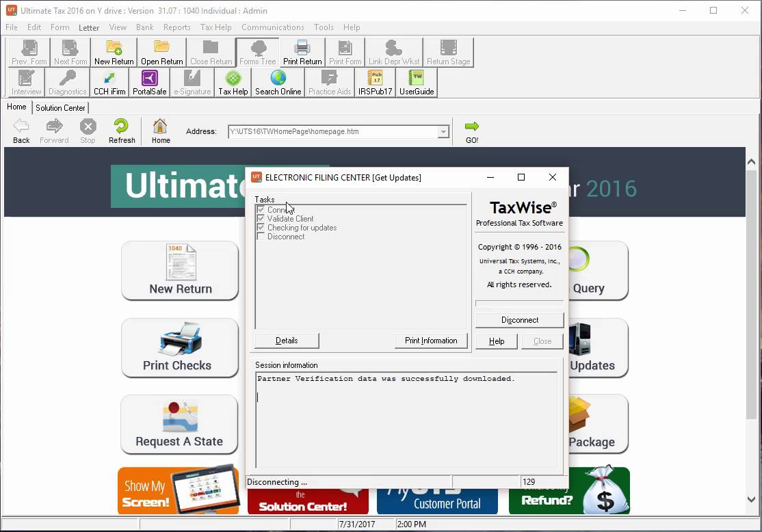Click the scroll up arrow

tap(751, 162)
